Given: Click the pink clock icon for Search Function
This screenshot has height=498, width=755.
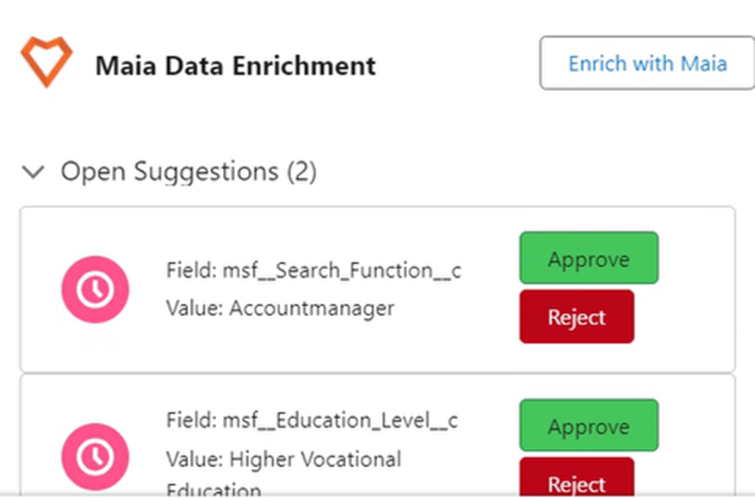Looking at the screenshot, I should pyautogui.click(x=96, y=290).
